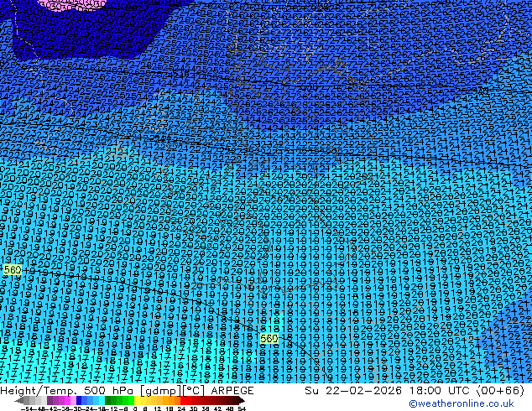The height and width of the screenshot is (411, 532).
Task: Click the dark maroon right arrow end of scale
Action: pos(241,401)
